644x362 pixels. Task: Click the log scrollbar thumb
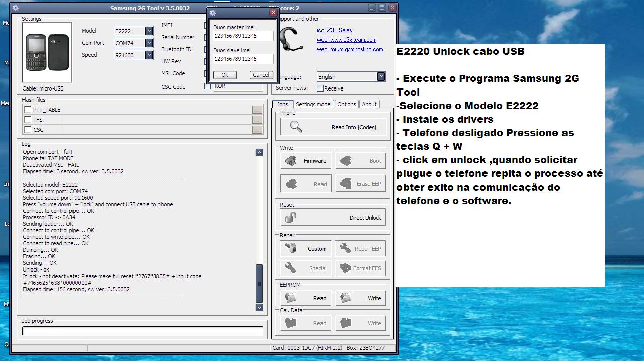point(259,284)
